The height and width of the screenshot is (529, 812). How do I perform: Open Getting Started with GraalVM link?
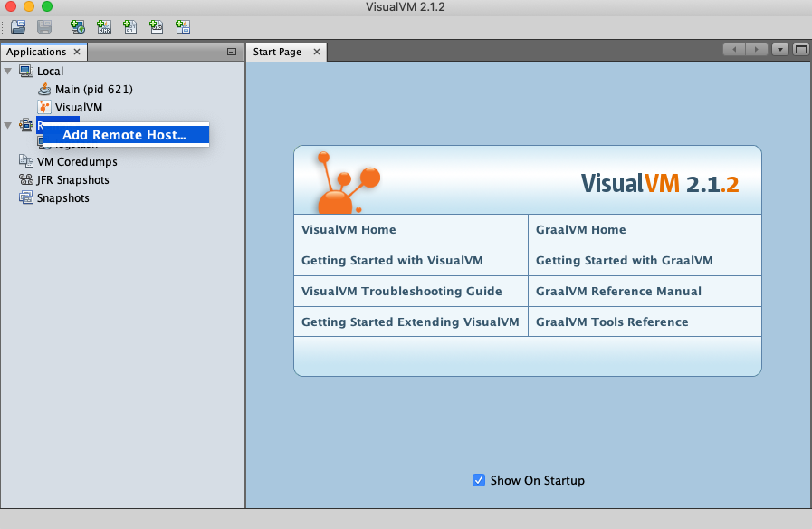[x=624, y=260]
